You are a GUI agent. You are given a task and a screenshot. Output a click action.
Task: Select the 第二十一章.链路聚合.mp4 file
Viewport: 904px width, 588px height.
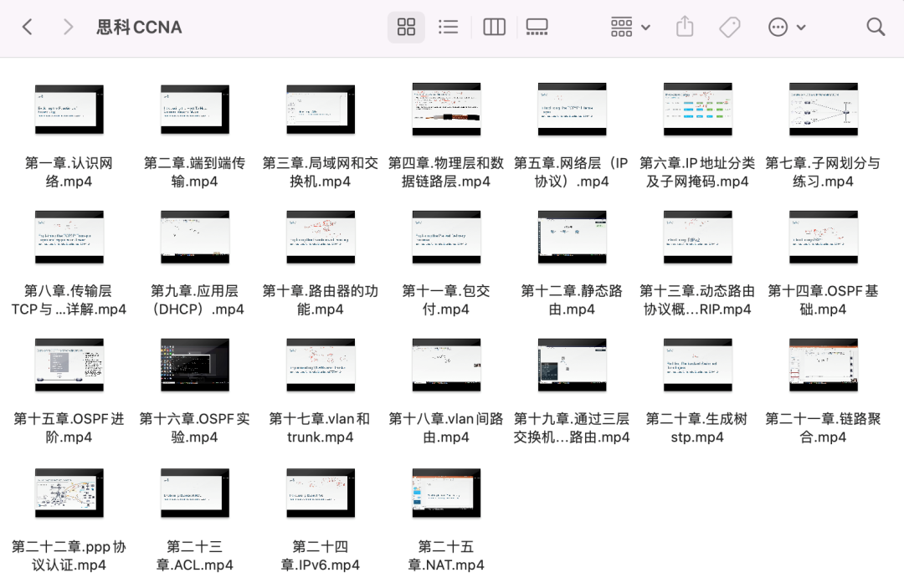click(x=823, y=365)
